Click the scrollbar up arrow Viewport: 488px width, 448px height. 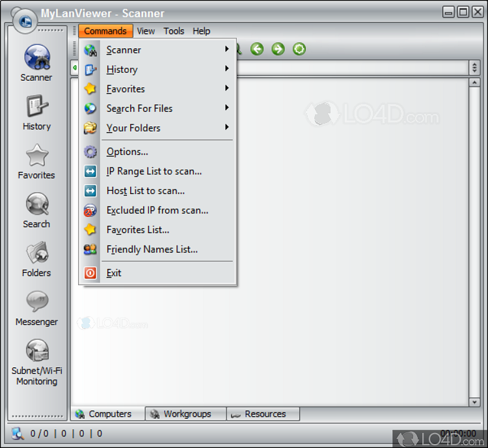[474, 83]
